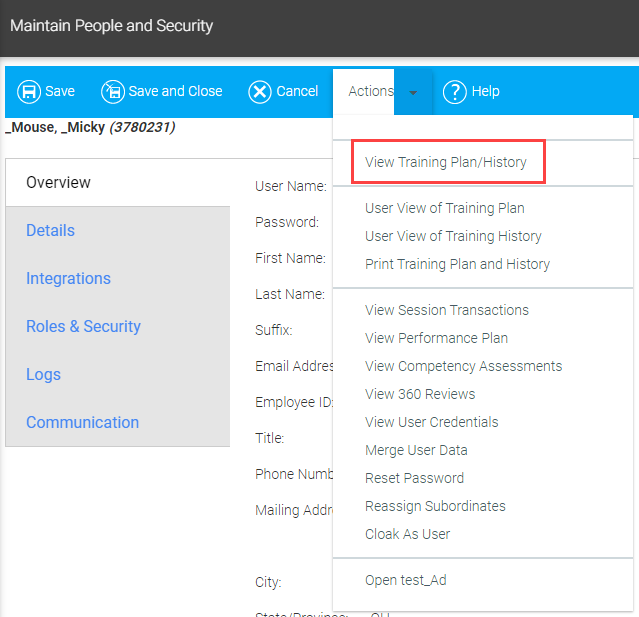Choose Cloak As User
This screenshot has height=617, width=639.
click(408, 534)
